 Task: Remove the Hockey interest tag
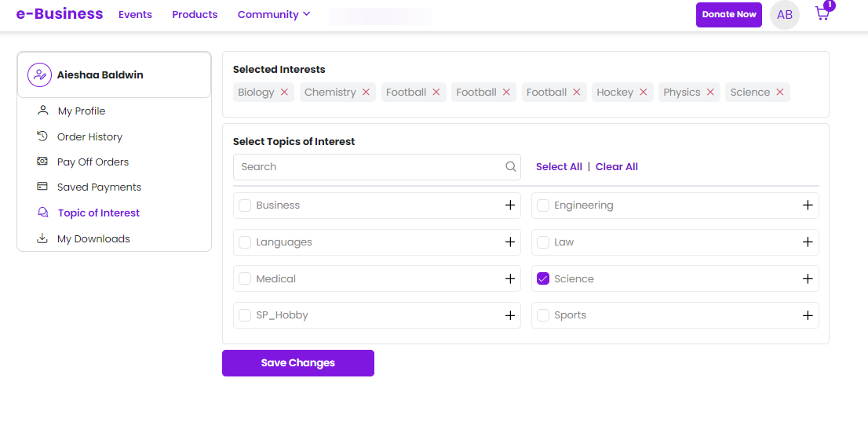pyautogui.click(x=644, y=93)
